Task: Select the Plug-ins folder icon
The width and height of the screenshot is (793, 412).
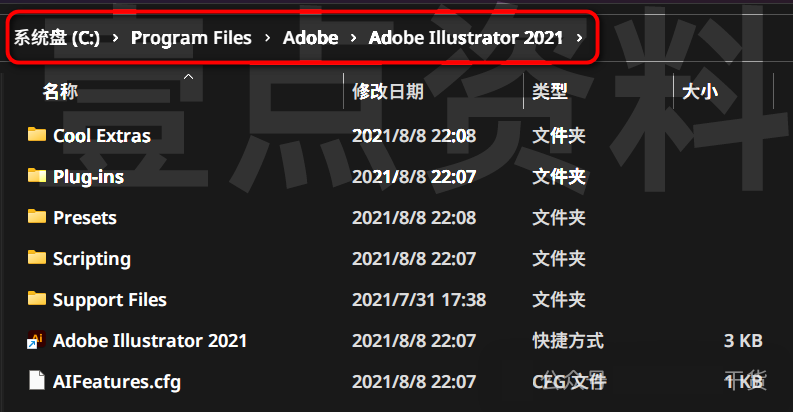Action: pyautogui.click(x=36, y=175)
